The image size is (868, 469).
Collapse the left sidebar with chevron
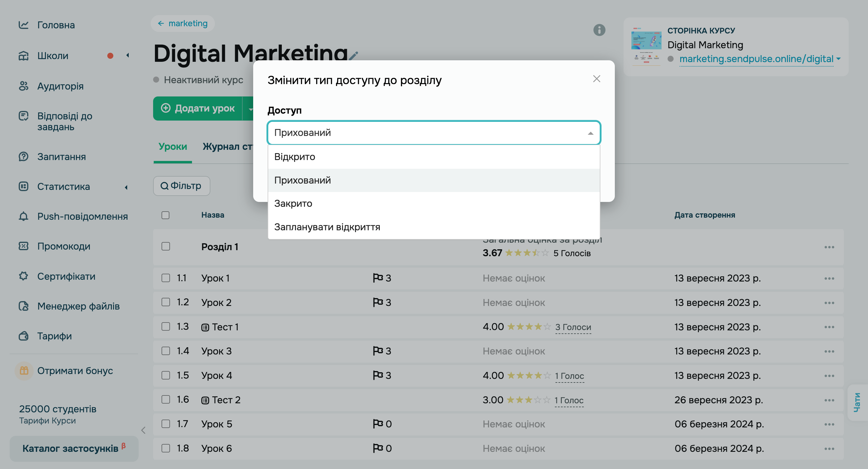[143, 430]
